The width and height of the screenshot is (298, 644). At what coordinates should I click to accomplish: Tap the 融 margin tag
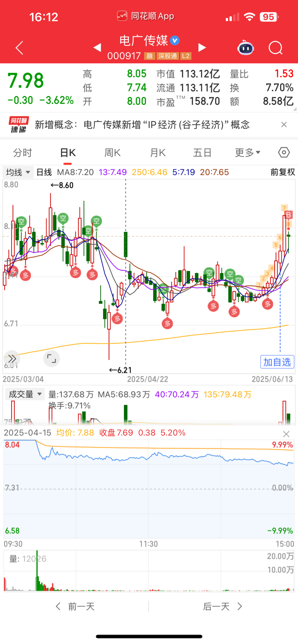click(150, 56)
